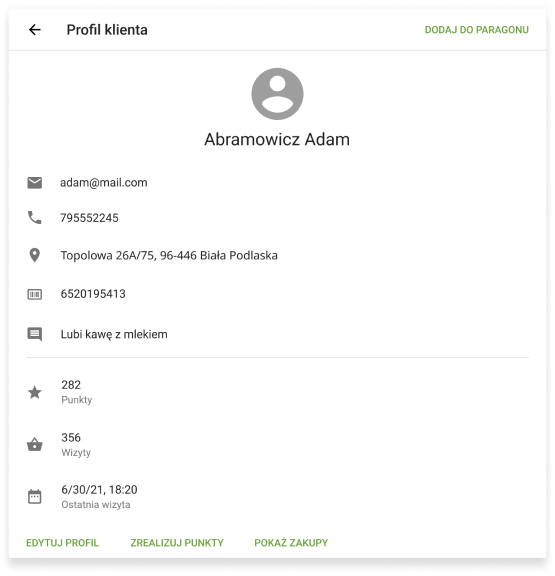Select Zrealizuj punkty

(x=177, y=543)
